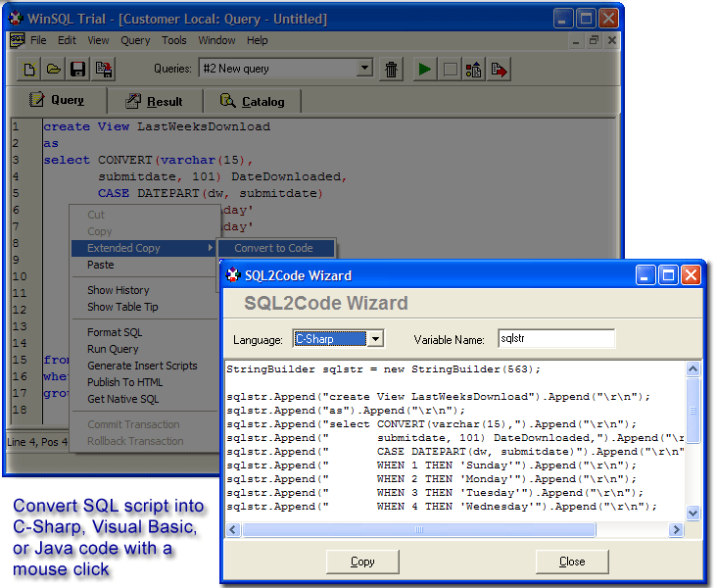Choose Run Query from context menu
The image size is (716, 588).
(143, 349)
